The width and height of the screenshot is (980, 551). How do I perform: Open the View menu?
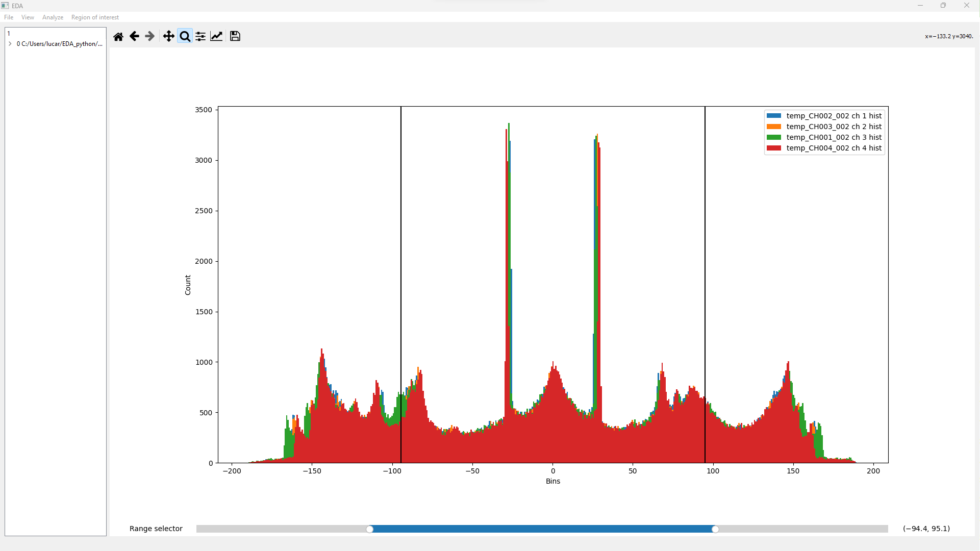point(28,17)
